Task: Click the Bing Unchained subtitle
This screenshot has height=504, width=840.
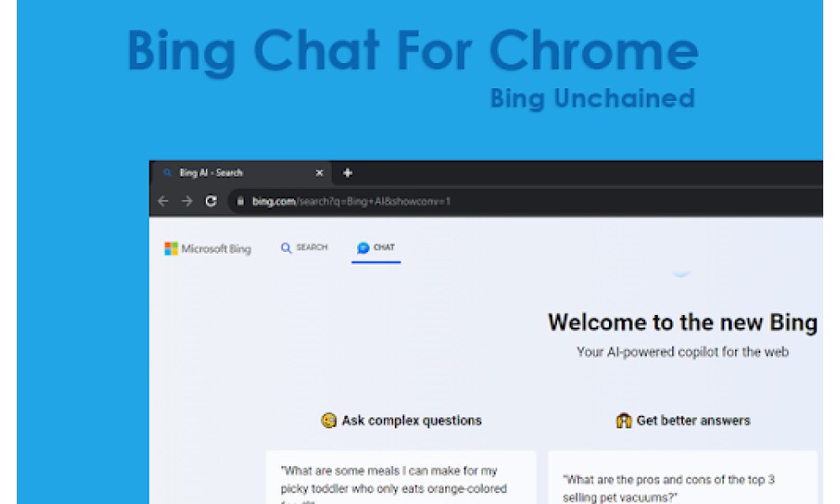Action: [592, 98]
